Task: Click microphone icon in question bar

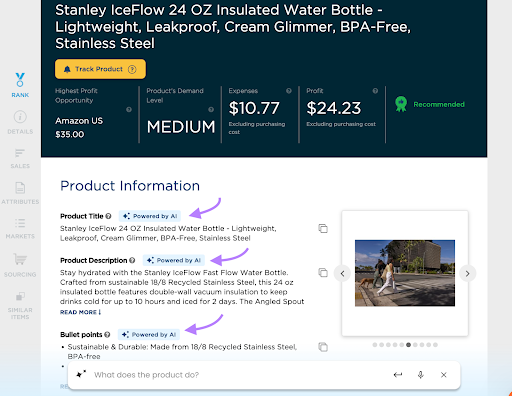Action: click(421, 375)
